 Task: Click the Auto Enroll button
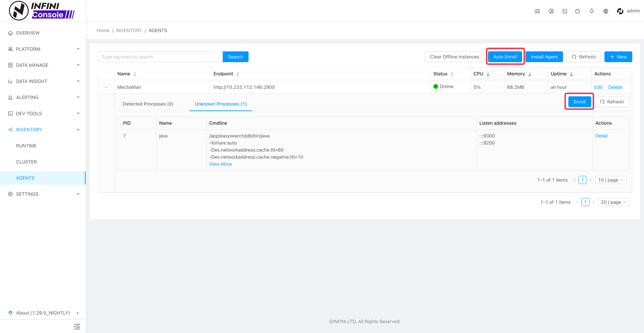click(x=505, y=57)
